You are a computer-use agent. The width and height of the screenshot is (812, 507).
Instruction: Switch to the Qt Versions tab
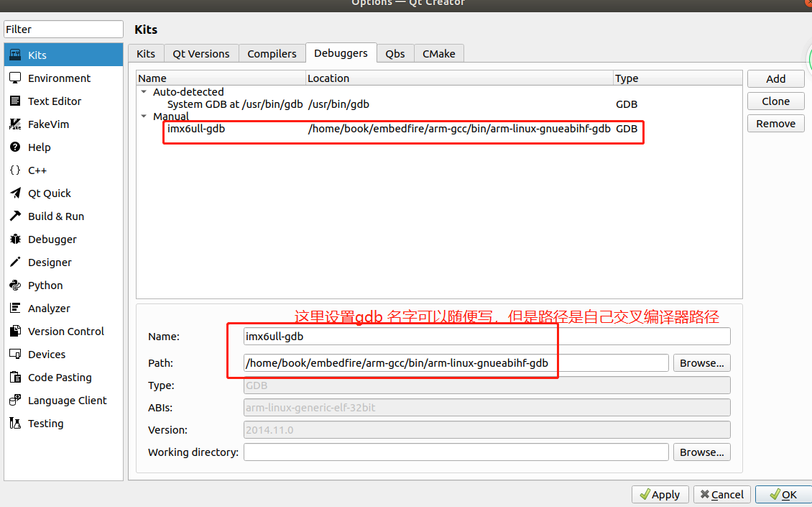pos(201,54)
